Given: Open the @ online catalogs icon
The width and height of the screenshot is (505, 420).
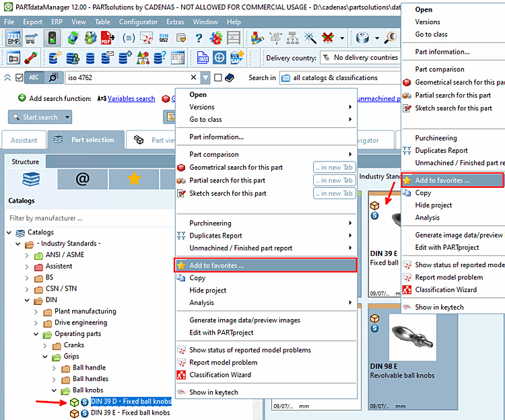Looking at the screenshot, I should 82,179.
